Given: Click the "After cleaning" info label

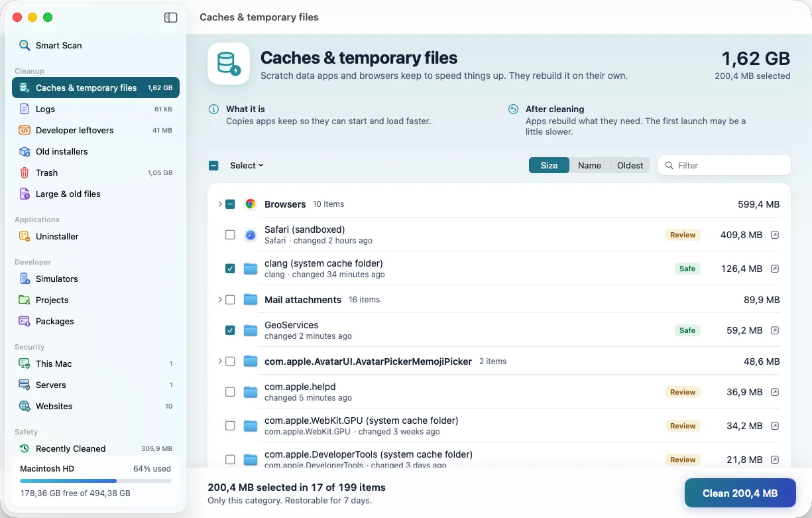Looking at the screenshot, I should coord(555,109).
